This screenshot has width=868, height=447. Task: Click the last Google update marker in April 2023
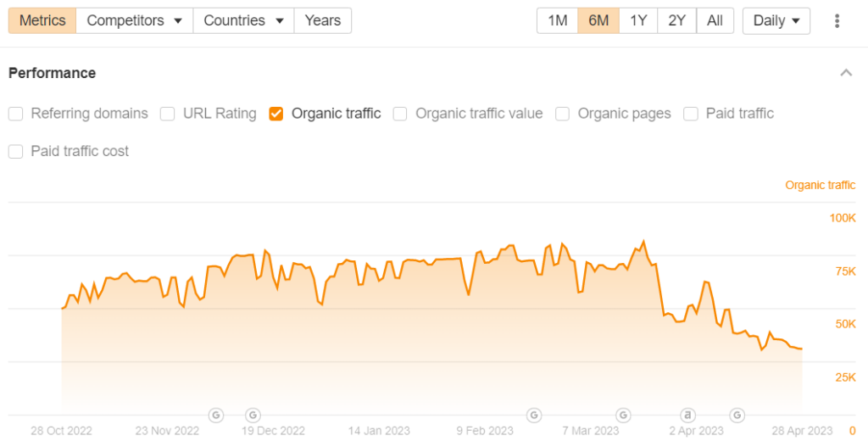737,415
